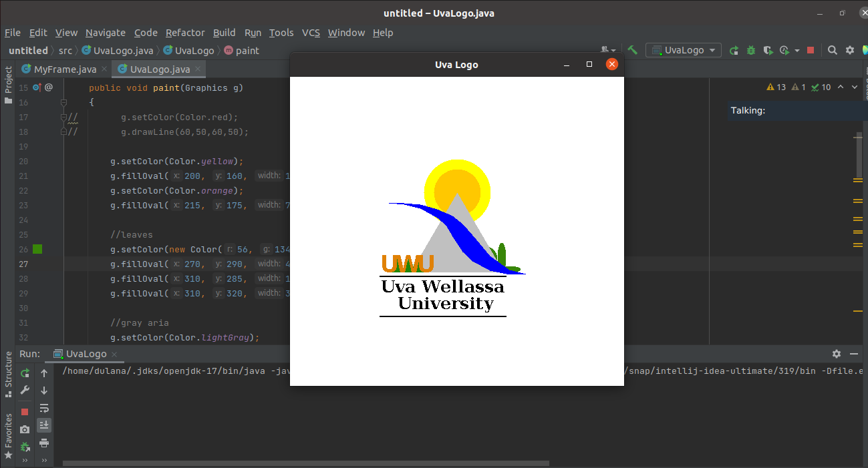The image size is (868, 468).
Task: Click the camera Dump Threads icon
Action: [25, 429]
